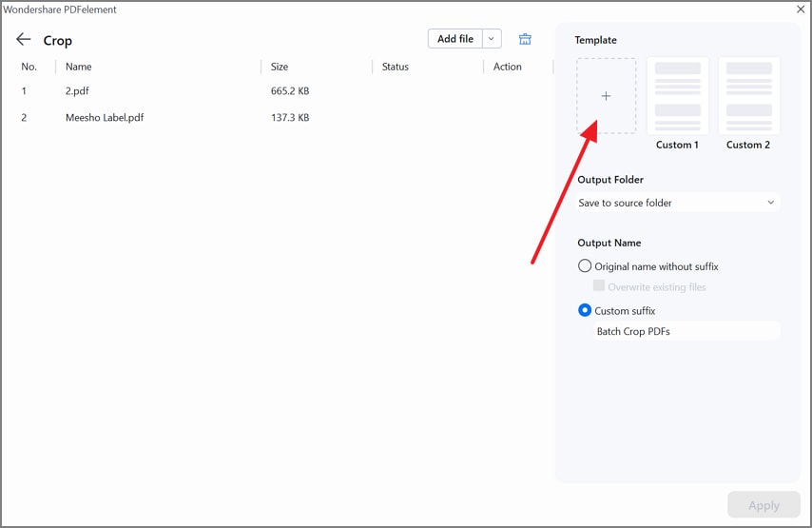Select the Custom 1 template thumbnail
812x528 pixels.
coord(677,96)
